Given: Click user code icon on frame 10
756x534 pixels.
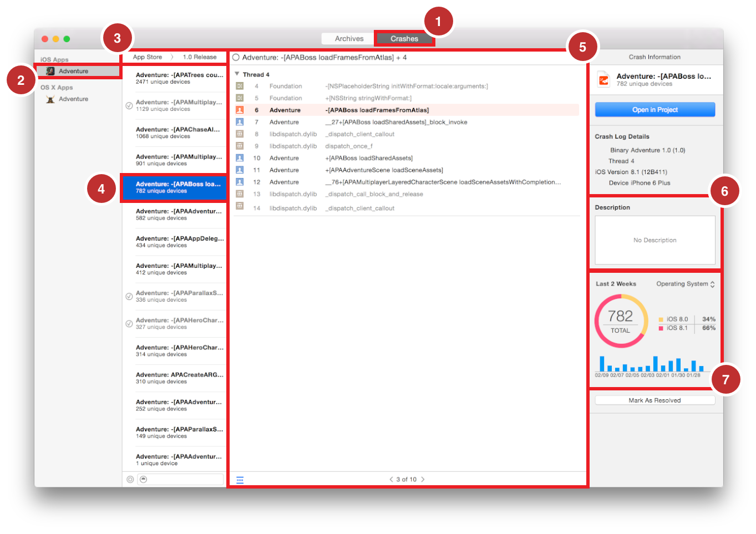Looking at the screenshot, I should pyautogui.click(x=240, y=158).
